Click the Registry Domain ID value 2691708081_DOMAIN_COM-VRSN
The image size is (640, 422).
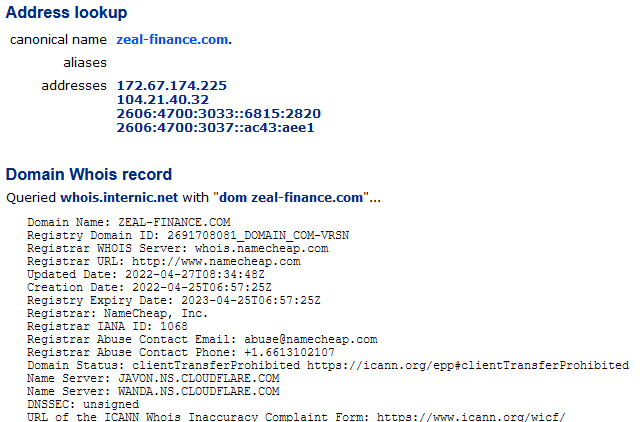click(258, 235)
